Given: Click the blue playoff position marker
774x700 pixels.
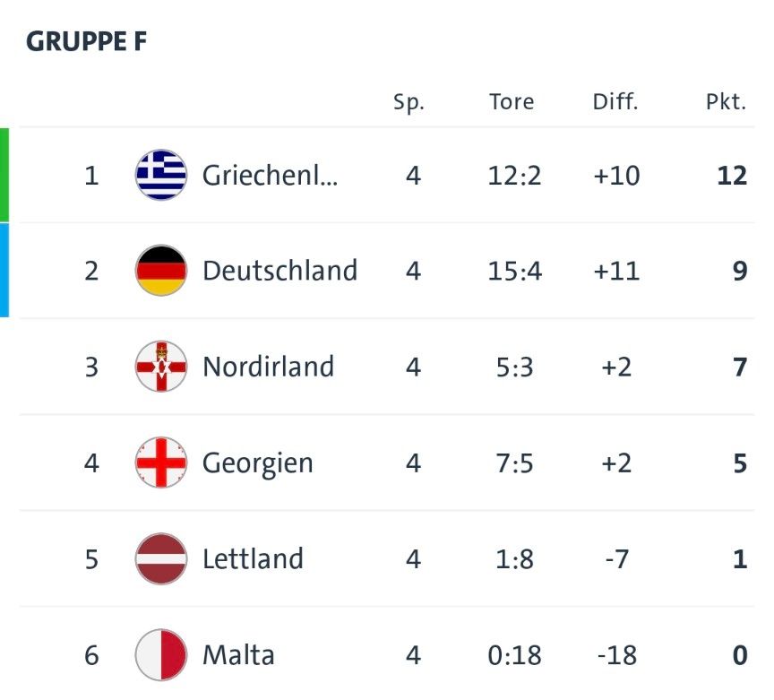Looking at the screenshot, I should [4, 271].
